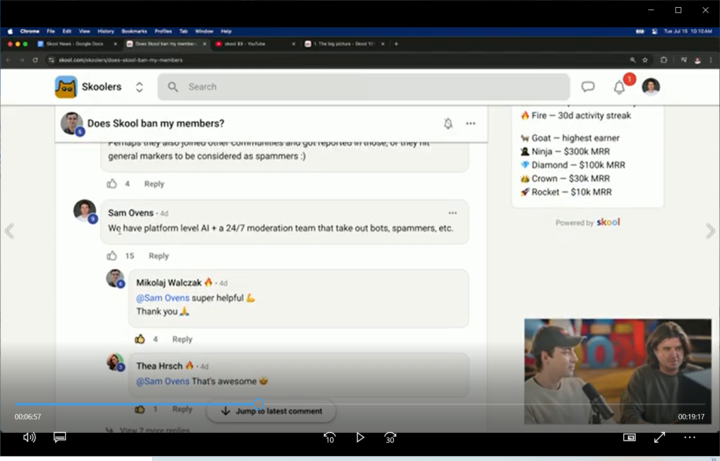Click Jump to latest comment button

[x=271, y=411]
